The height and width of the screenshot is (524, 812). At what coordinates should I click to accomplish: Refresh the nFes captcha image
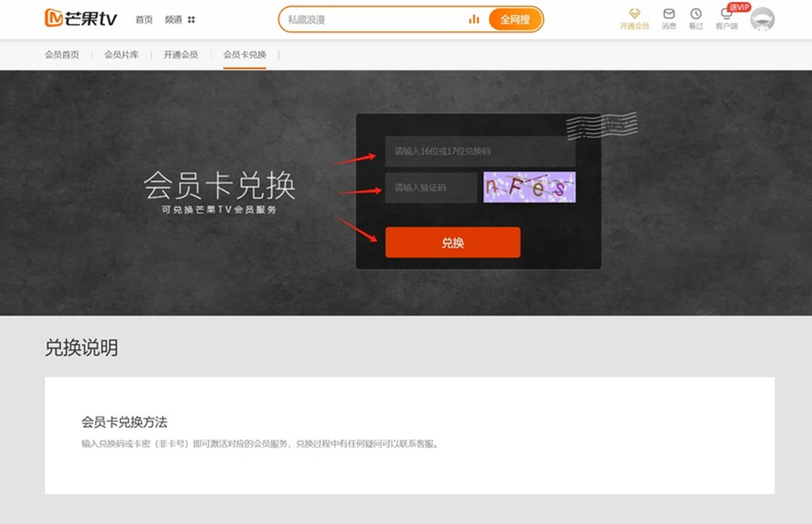coord(530,188)
